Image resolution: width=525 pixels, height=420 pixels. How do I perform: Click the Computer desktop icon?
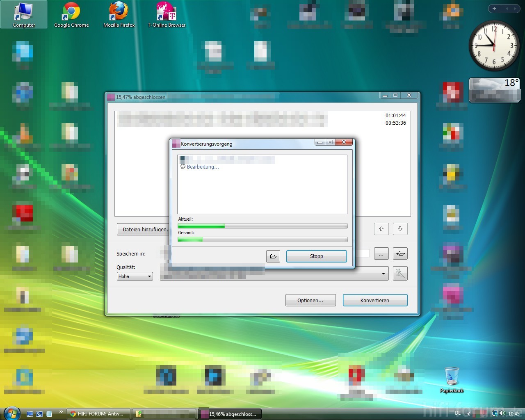tap(24, 15)
